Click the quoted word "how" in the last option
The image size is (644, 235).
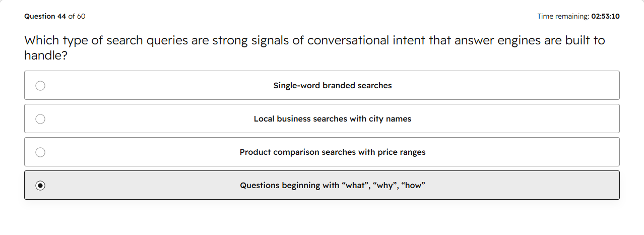point(413,186)
